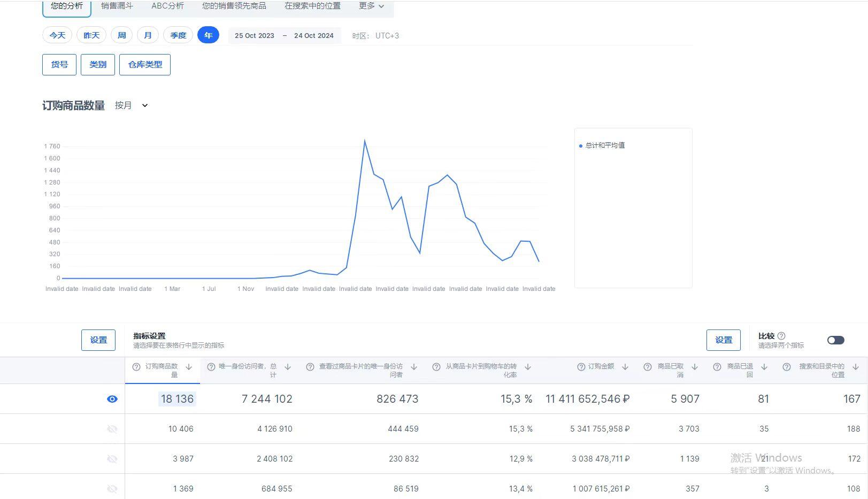
Task: Select the 季度 period
Action: coord(178,35)
